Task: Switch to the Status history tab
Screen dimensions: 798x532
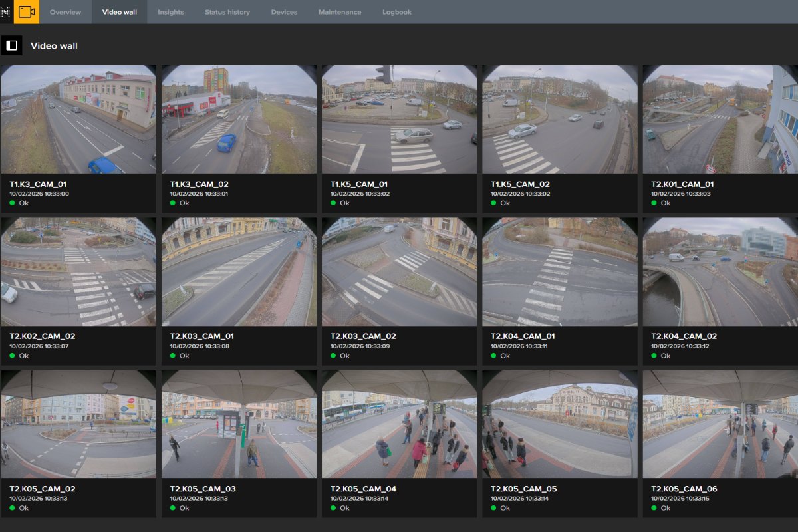Action: coord(227,11)
